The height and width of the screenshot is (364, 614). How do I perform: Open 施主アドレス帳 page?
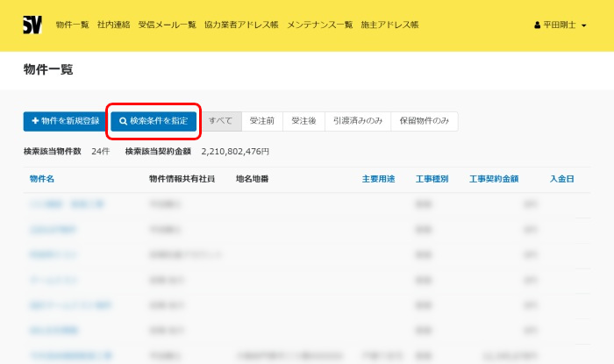[389, 25]
